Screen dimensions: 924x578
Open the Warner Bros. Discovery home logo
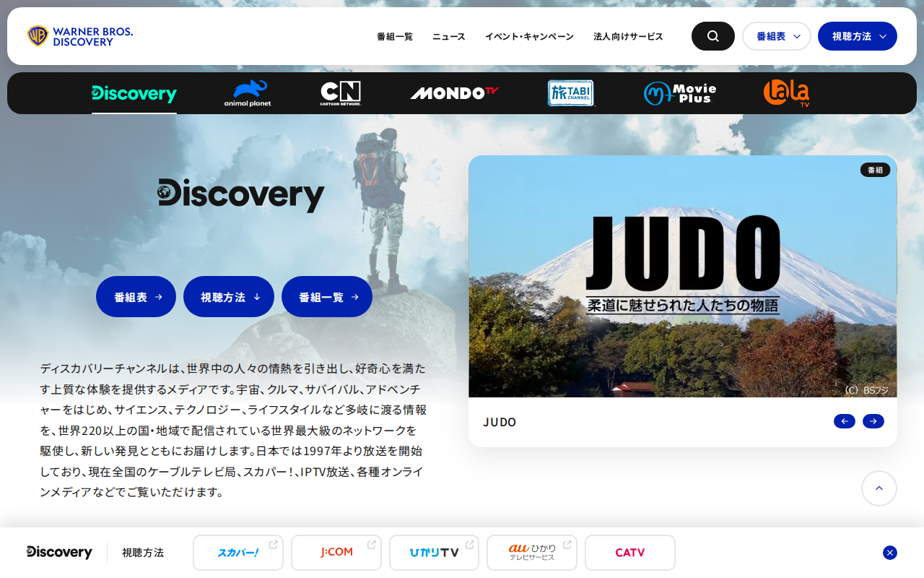(80, 36)
